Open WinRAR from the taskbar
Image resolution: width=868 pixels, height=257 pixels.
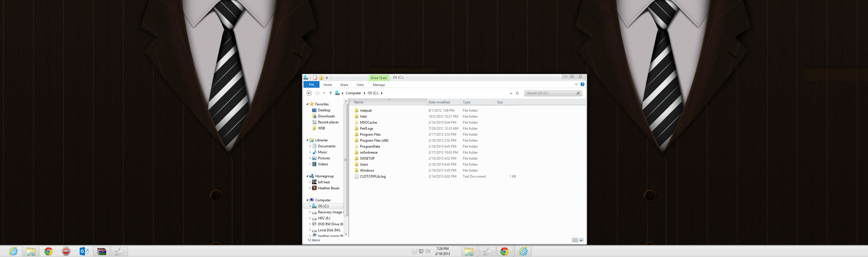101,251
